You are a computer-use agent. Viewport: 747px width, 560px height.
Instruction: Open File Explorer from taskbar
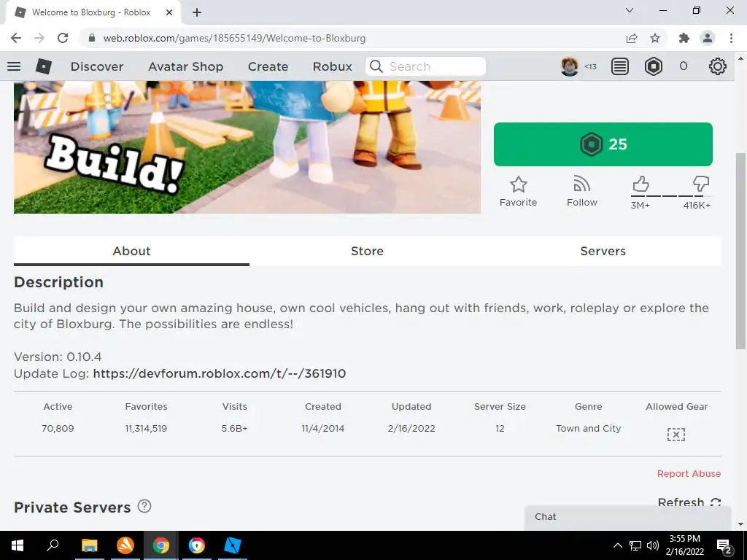(89, 545)
